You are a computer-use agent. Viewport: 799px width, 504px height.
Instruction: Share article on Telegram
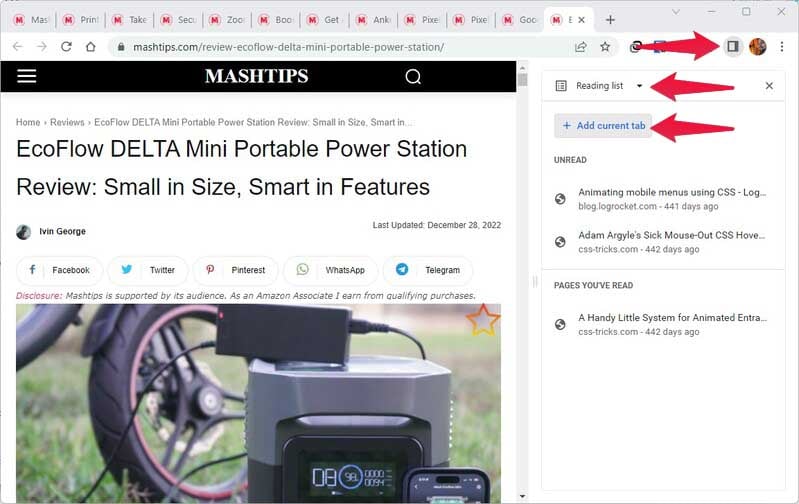428,270
